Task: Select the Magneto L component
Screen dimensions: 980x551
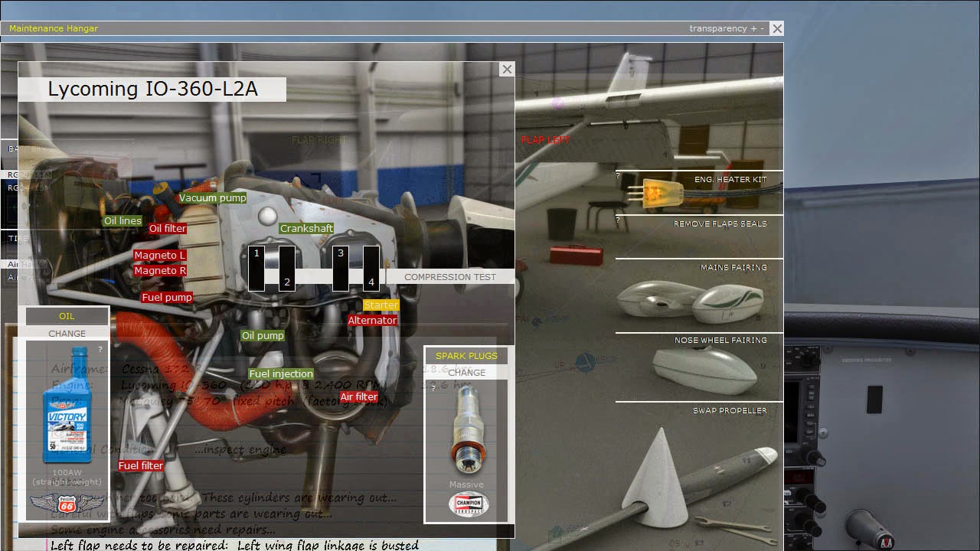Action: tap(160, 256)
